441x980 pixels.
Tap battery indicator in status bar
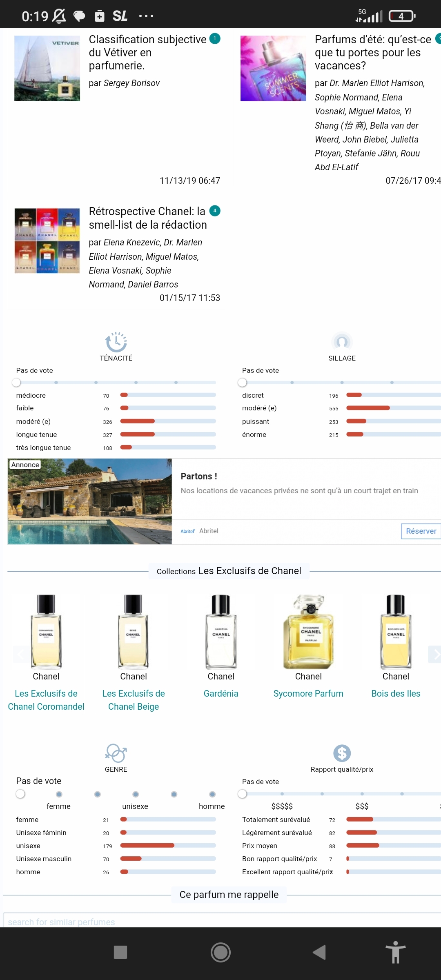[x=402, y=16]
